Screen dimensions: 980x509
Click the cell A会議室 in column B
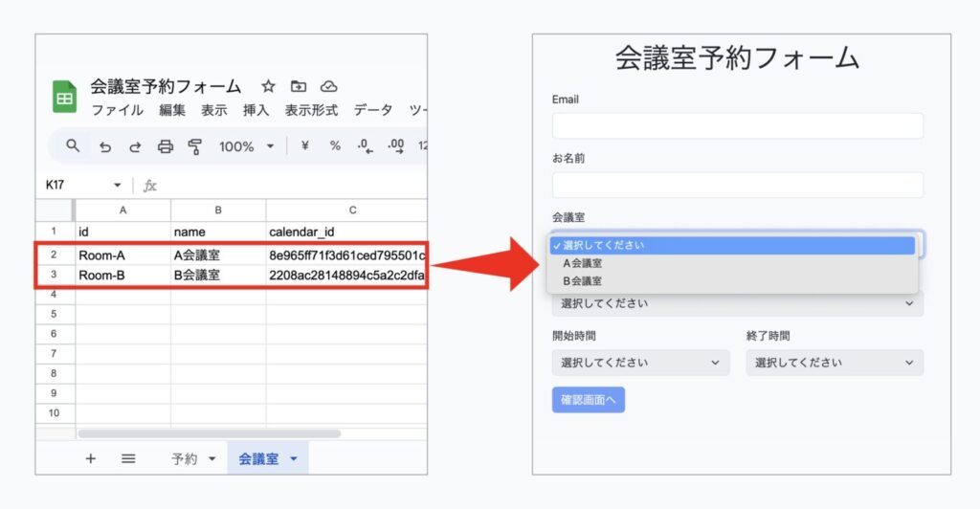(x=218, y=254)
